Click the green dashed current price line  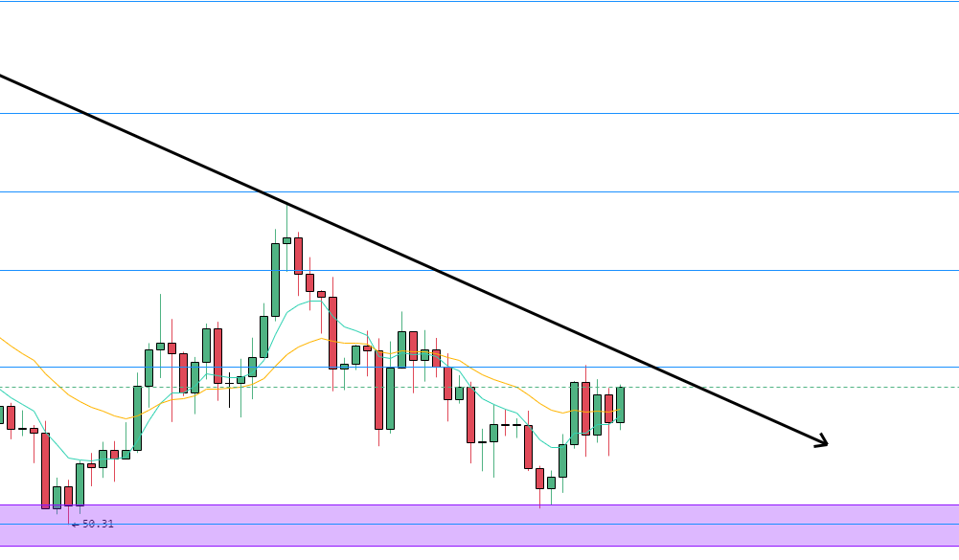(766, 387)
